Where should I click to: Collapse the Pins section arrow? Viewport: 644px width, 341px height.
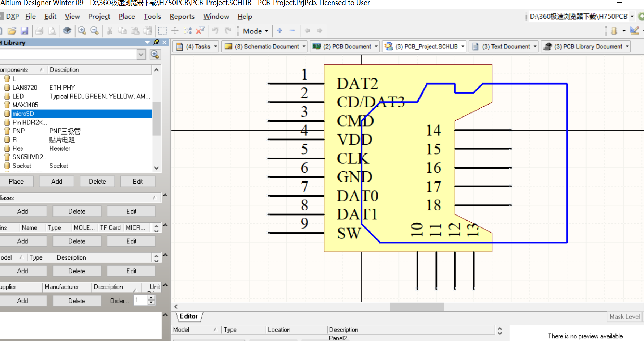165,225
